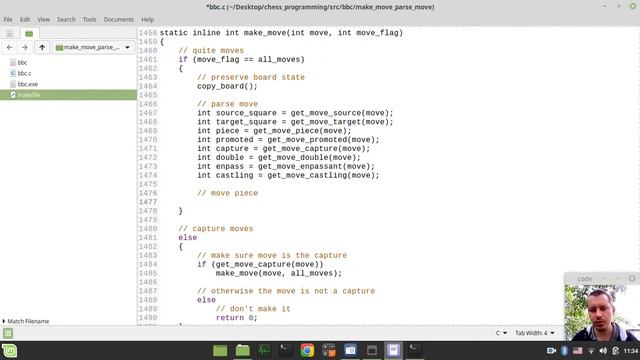This screenshot has height=360, width=640.
Task: Click the 'code' webcam window title
Action: pos(585,279)
